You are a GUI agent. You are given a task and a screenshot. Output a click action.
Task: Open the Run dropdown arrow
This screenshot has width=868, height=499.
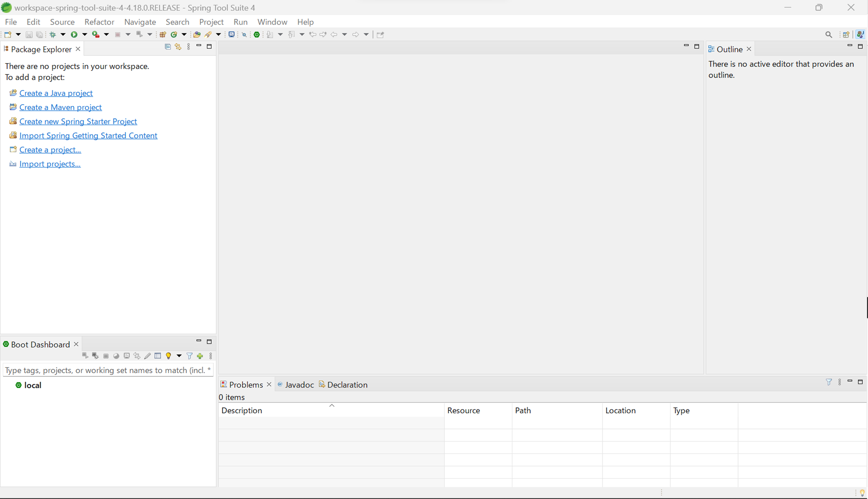[84, 35]
